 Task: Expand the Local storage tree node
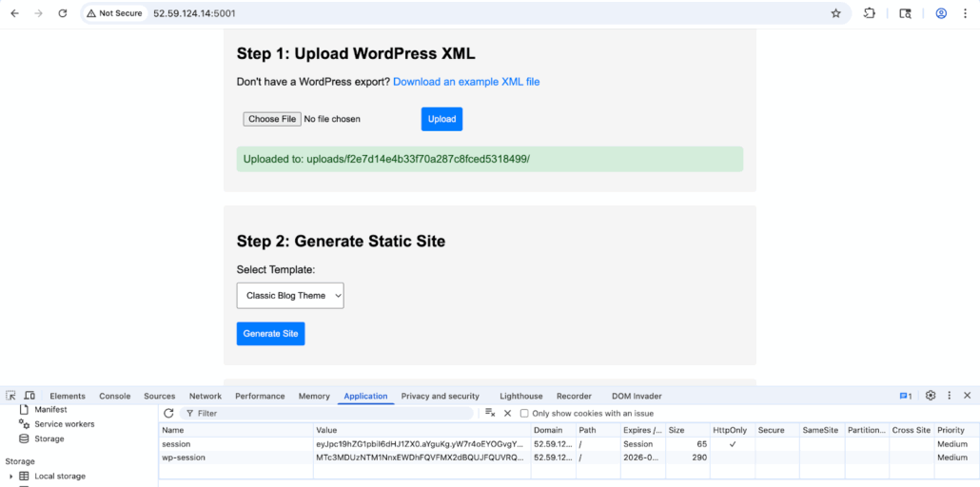click(x=10, y=477)
